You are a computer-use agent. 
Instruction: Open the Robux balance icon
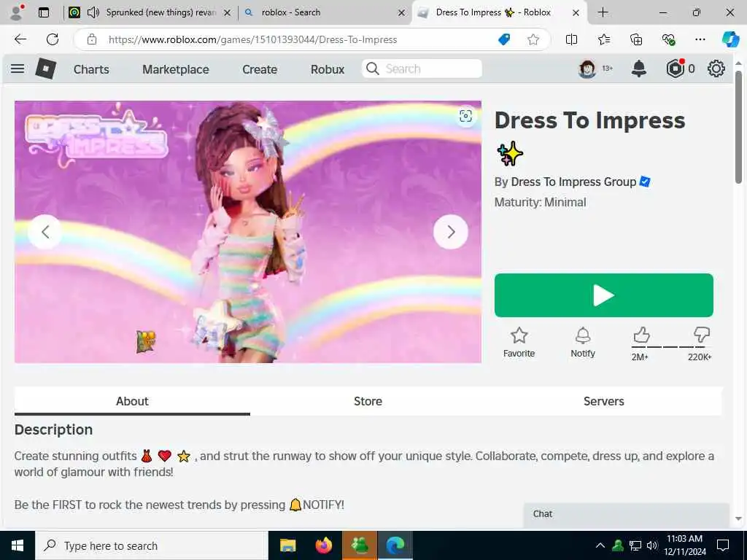point(675,69)
